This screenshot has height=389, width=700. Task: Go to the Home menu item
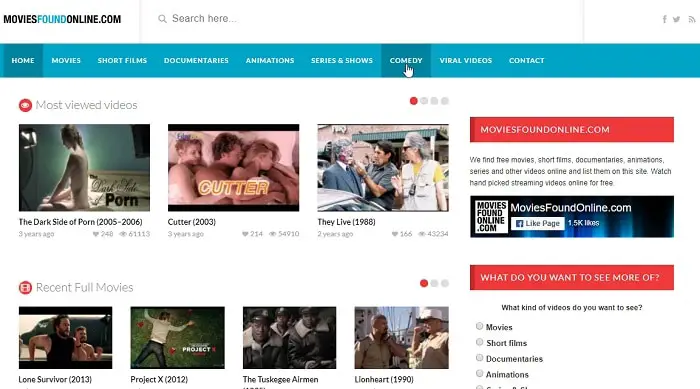(x=23, y=61)
